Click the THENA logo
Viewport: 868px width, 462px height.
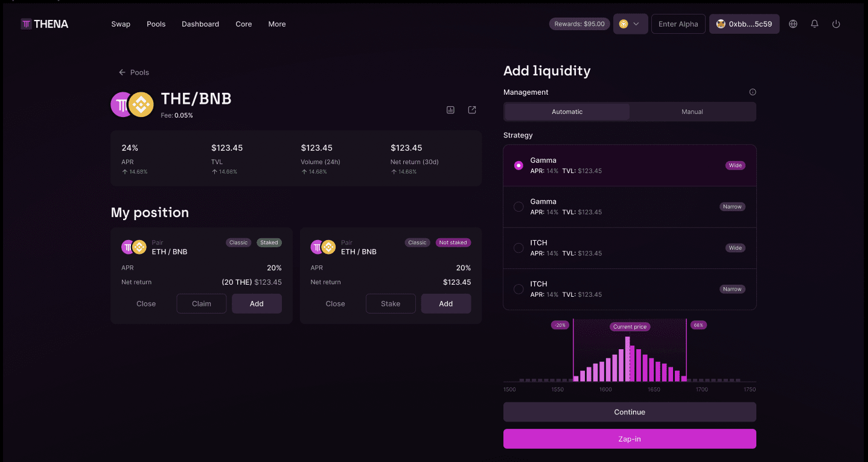45,24
